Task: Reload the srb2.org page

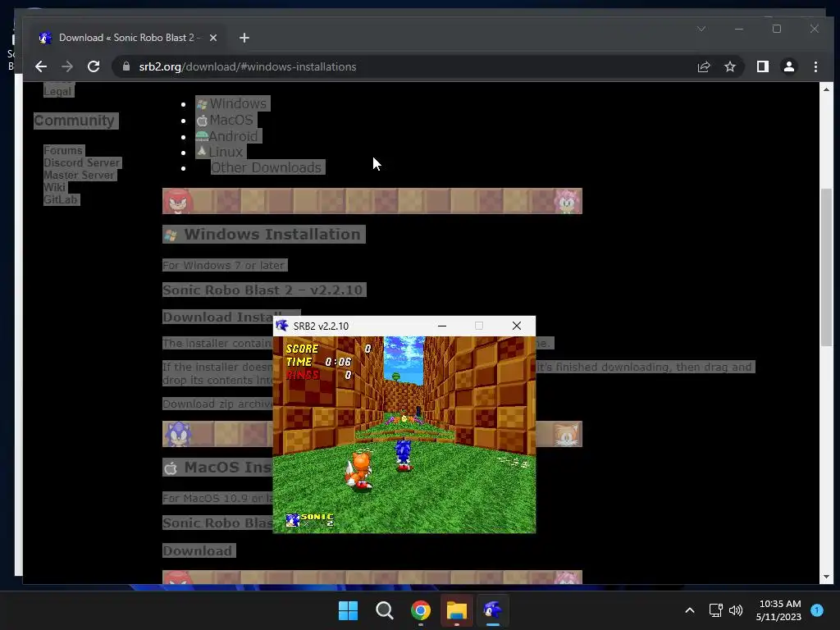Action: pos(94,66)
